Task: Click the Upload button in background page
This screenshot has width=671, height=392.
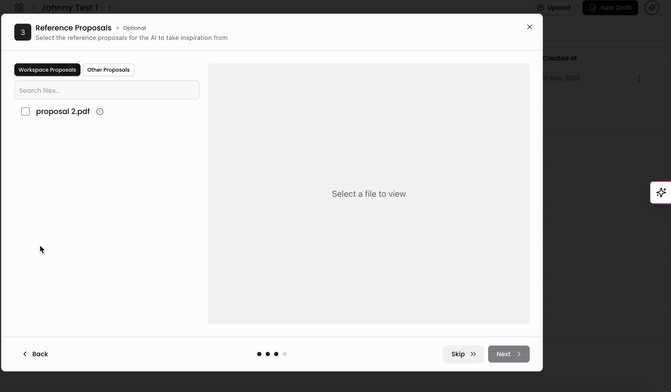Action: (x=553, y=8)
